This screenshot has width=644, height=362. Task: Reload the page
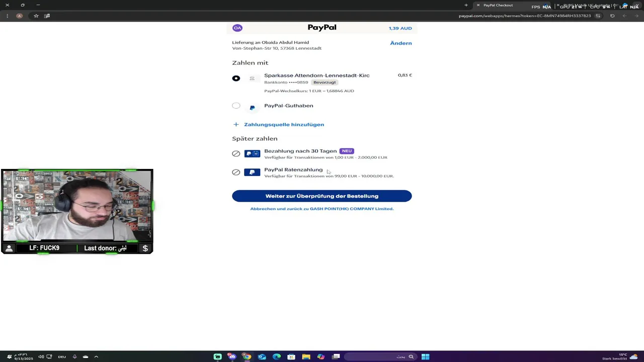coord(612,16)
